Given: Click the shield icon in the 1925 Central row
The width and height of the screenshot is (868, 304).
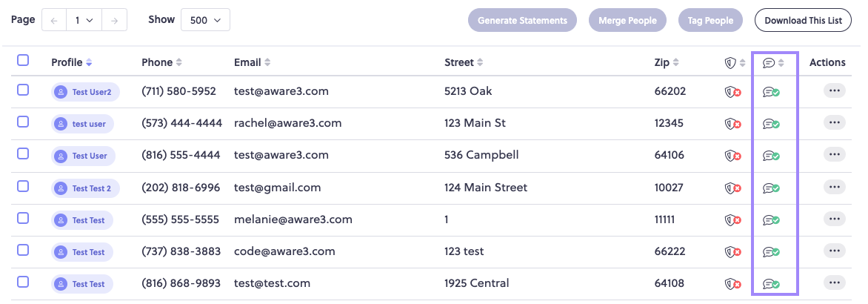Looking at the screenshot, I should [x=733, y=285].
